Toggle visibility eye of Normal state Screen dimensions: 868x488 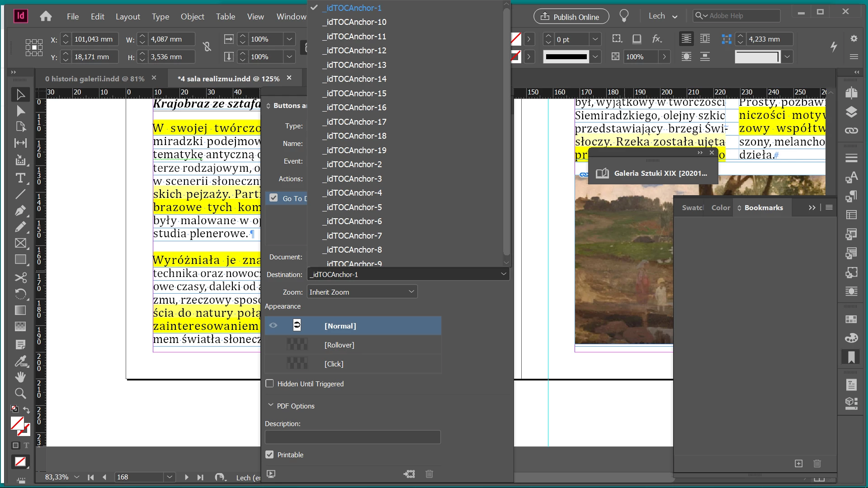(274, 325)
